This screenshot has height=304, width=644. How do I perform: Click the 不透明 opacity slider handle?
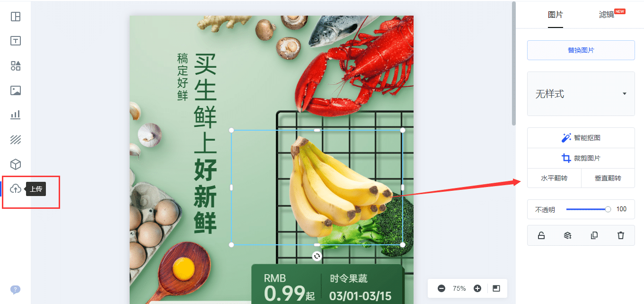(608, 209)
